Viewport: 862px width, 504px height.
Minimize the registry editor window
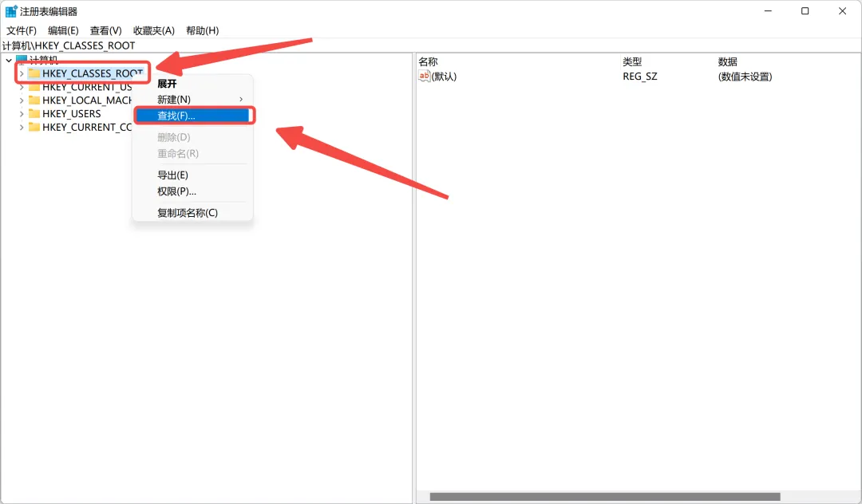pyautogui.click(x=768, y=11)
